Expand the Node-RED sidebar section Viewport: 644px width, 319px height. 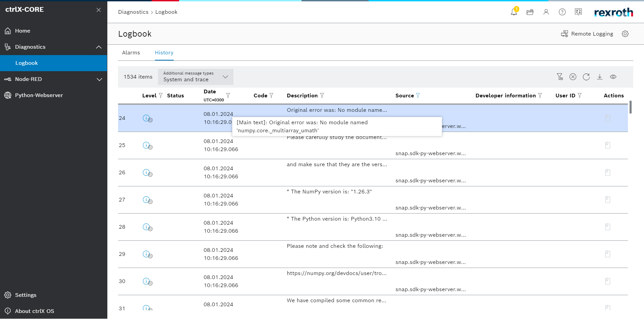point(99,80)
